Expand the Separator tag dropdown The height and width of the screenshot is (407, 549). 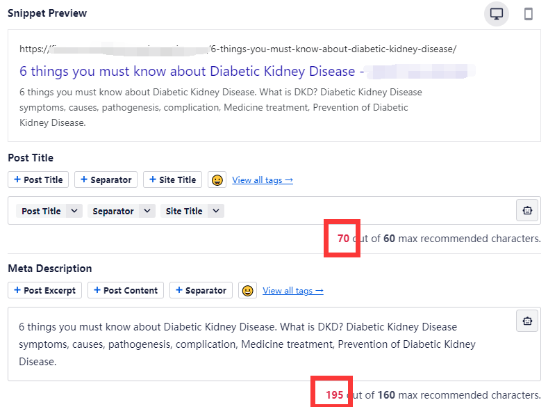pos(147,211)
